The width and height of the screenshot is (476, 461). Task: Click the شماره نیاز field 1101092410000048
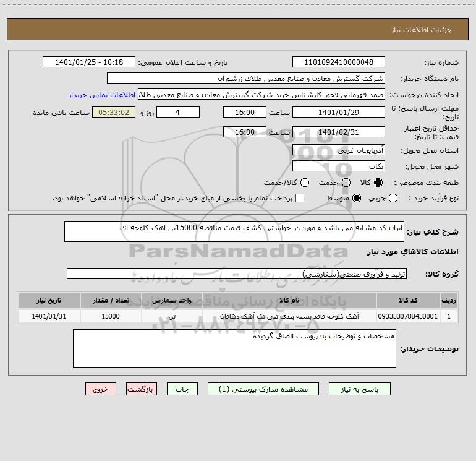tap(339, 62)
